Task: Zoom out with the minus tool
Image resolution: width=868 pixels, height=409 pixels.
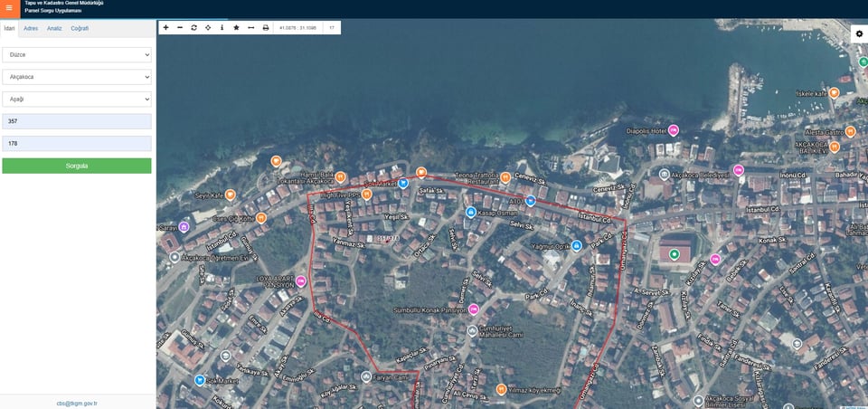Action: (180, 28)
